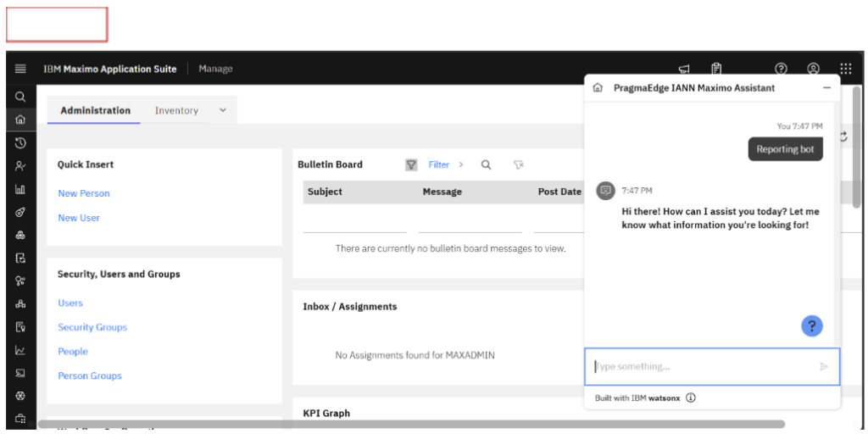Click the sidebar search magnifier icon
Screen dimensions: 868x434
(x=20, y=97)
